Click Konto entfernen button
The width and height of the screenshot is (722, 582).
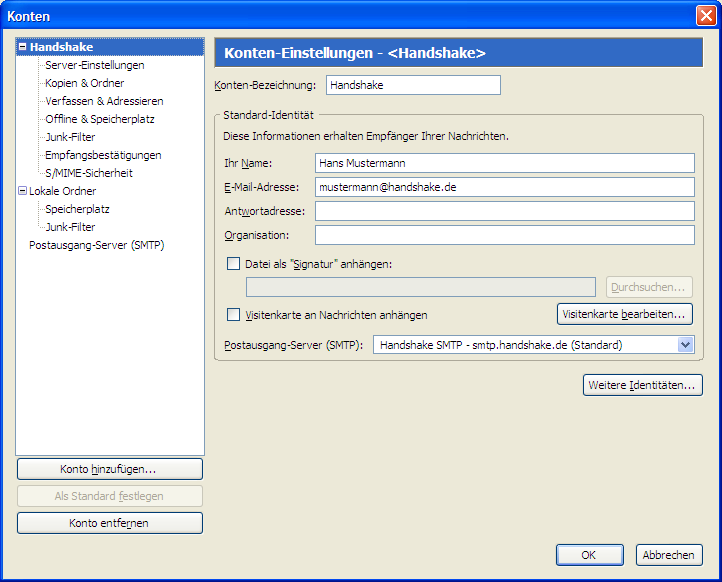(110, 523)
